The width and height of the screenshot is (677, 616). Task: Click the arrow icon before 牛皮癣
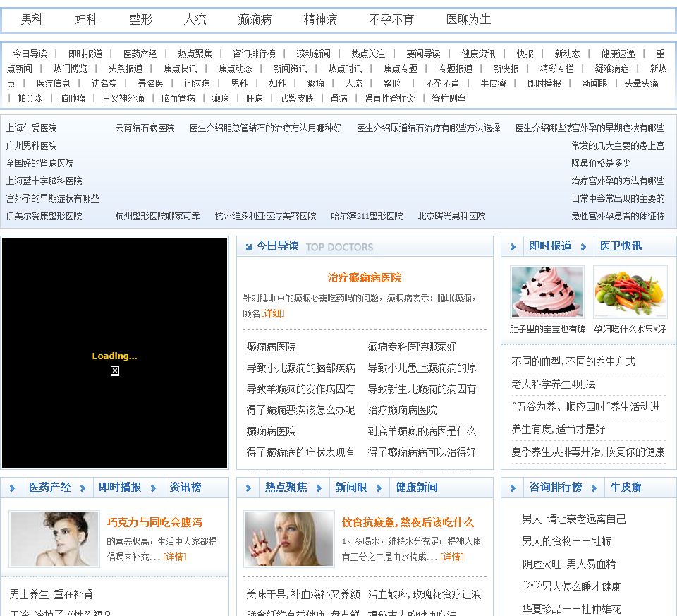pyautogui.click(x=594, y=488)
